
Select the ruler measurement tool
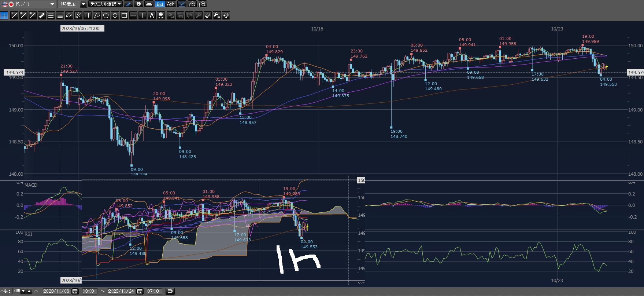[x=42, y=15]
